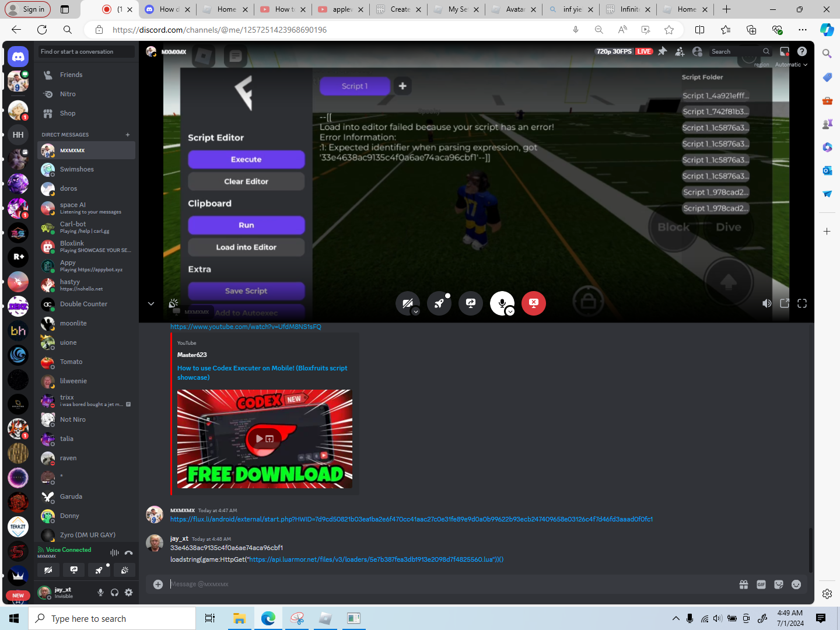The height and width of the screenshot is (630, 840).
Task: Open the Codex YouTube video title link
Action: (x=262, y=373)
